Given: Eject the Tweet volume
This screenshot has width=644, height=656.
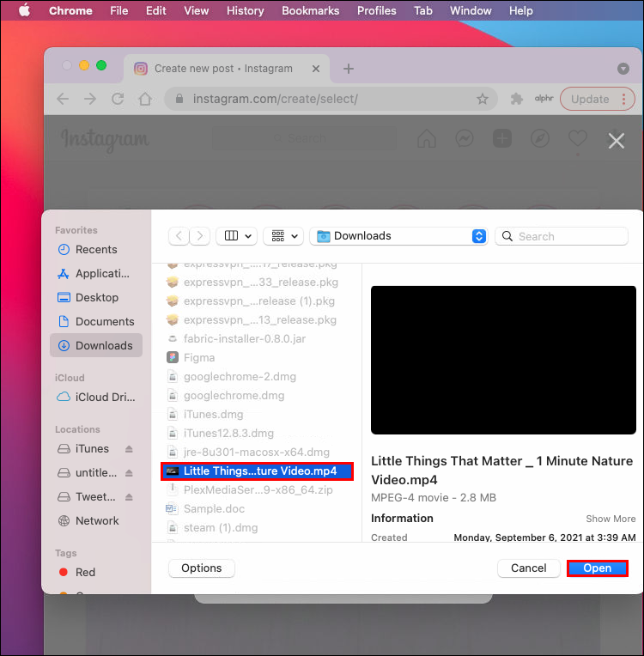Looking at the screenshot, I should 129,497.
